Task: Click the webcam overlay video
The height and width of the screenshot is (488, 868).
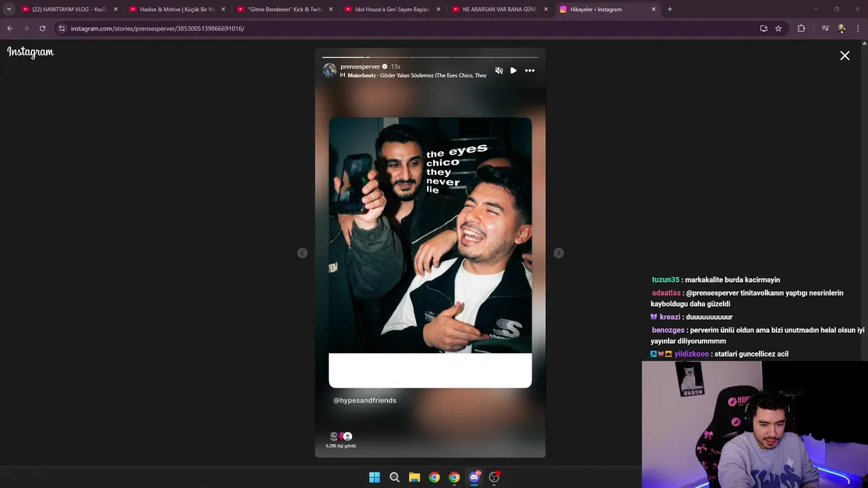Action: (x=755, y=424)
